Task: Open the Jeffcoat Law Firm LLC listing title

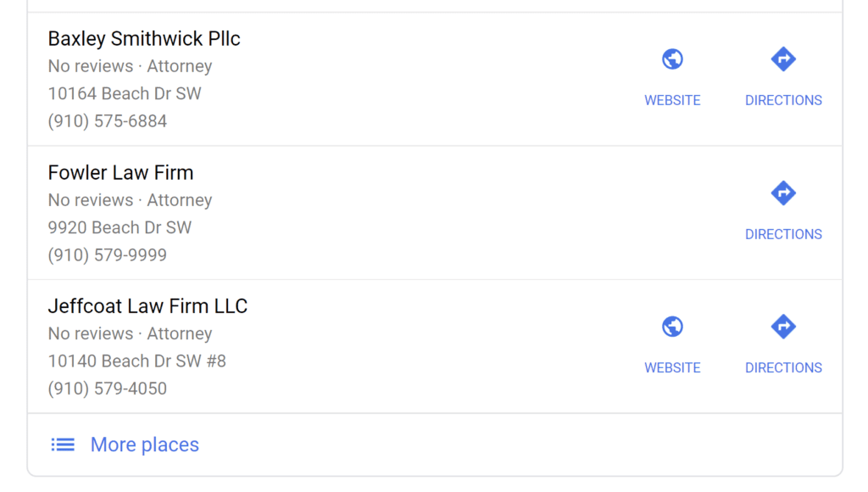Action: 147,306
